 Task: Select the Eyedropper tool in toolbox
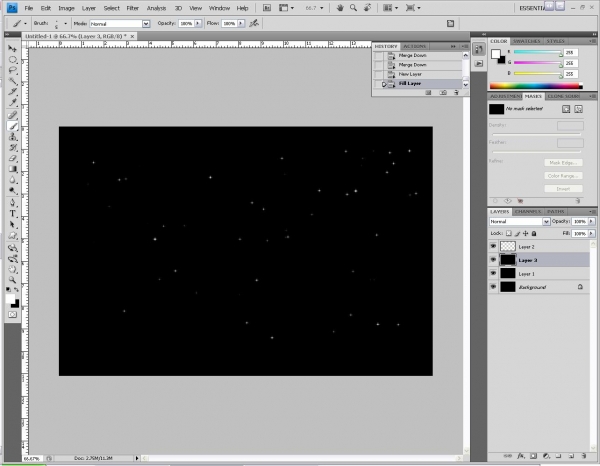pos(12,103)
